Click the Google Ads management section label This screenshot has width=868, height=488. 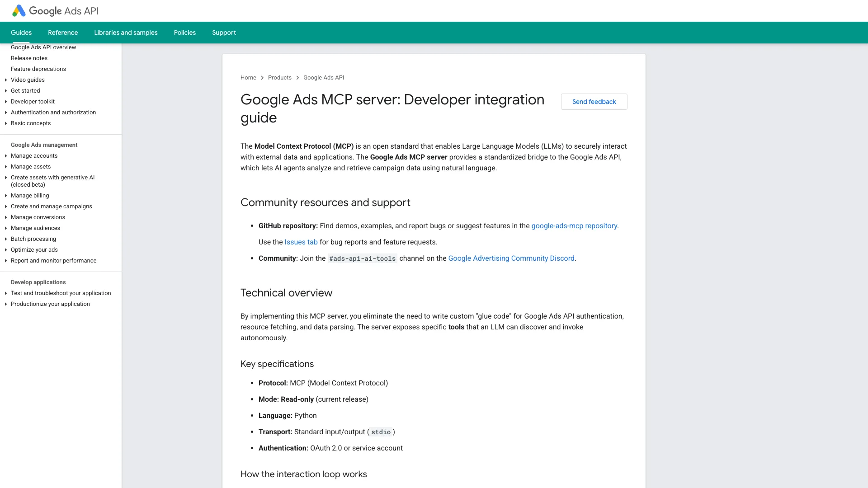pyautogui.click(x=44, y=145)
